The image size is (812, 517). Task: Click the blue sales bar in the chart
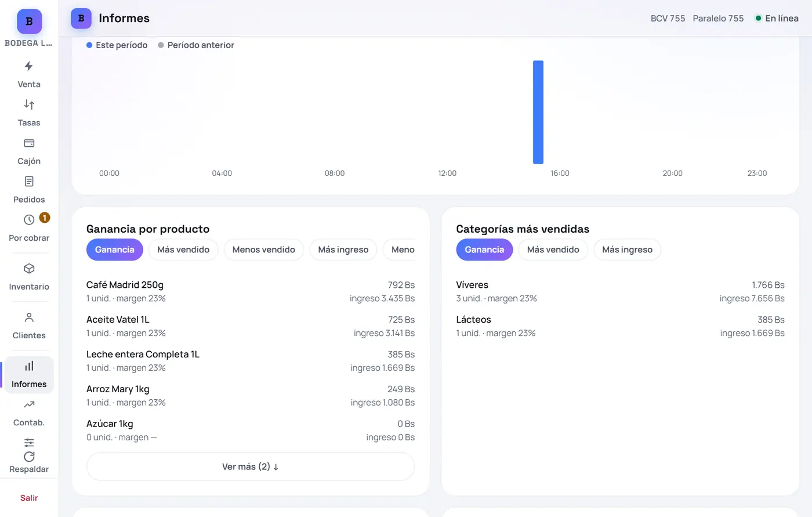coord(538,112)
